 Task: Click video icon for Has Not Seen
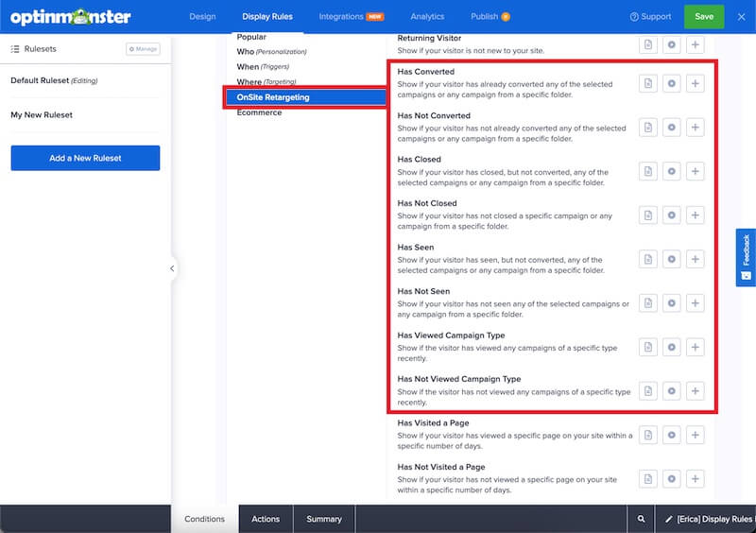pos(671,303)
